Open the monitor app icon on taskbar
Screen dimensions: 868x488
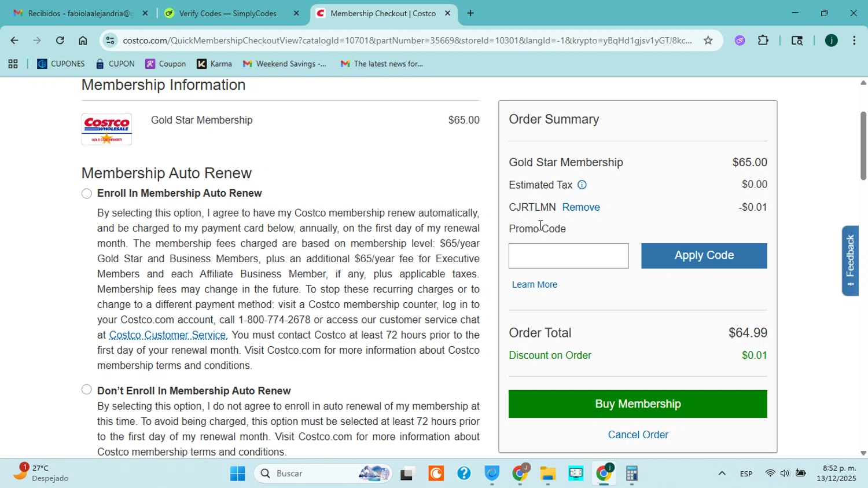tap(576, 474)
